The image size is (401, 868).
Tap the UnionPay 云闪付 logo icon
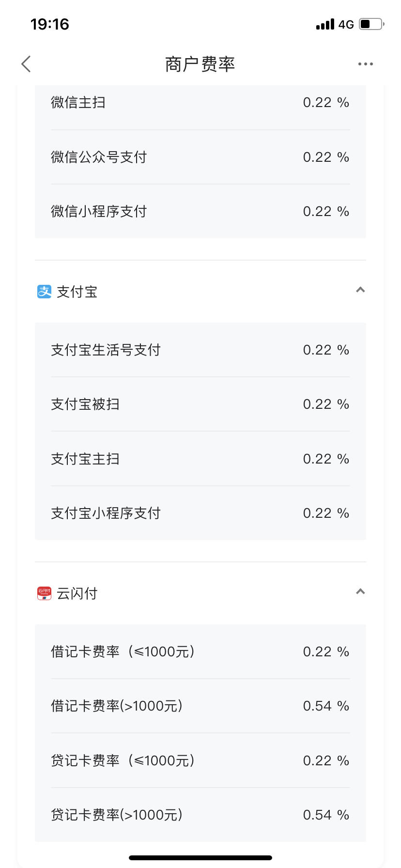(x=44, y=593)
